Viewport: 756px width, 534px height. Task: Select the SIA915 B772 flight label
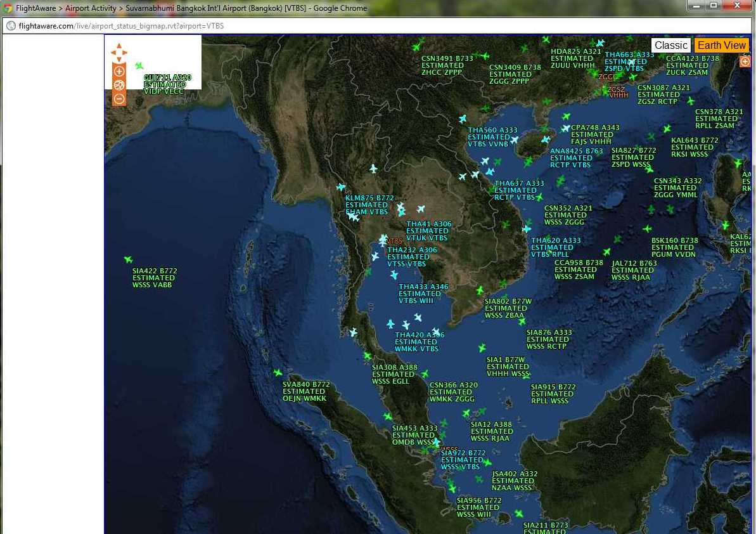pos(553,394)
